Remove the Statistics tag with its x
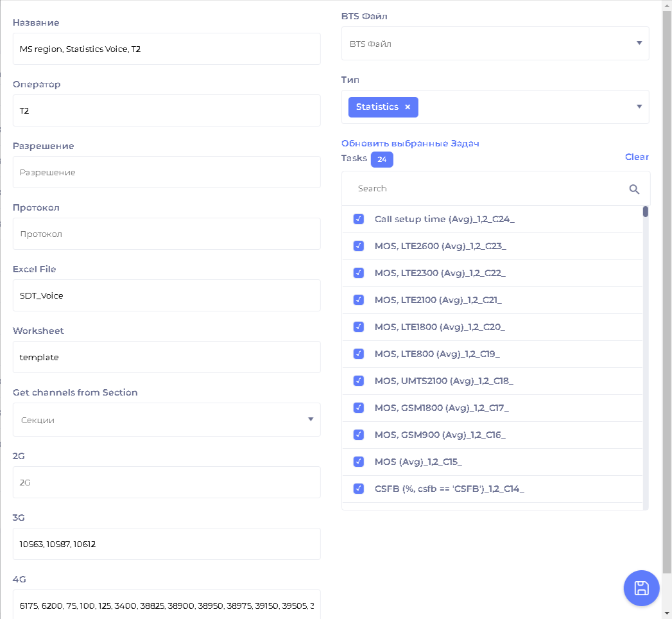672x619 pixels. point(408,107)
